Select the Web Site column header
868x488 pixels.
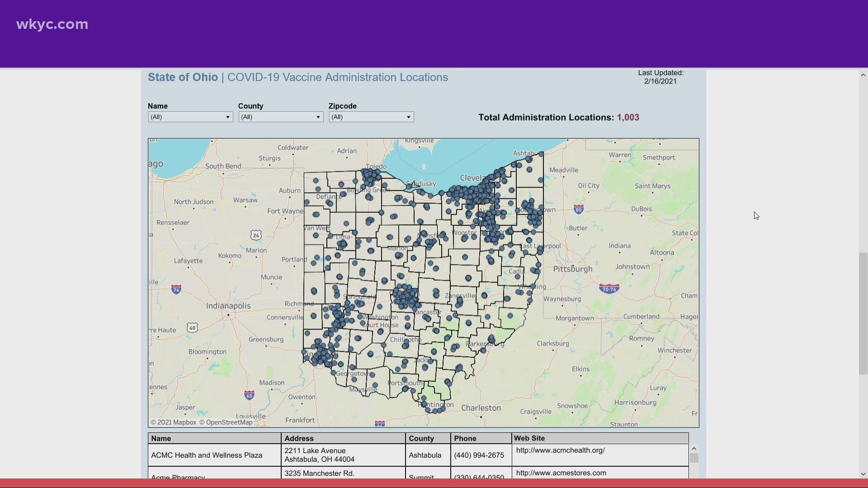[x=600, y=438]
